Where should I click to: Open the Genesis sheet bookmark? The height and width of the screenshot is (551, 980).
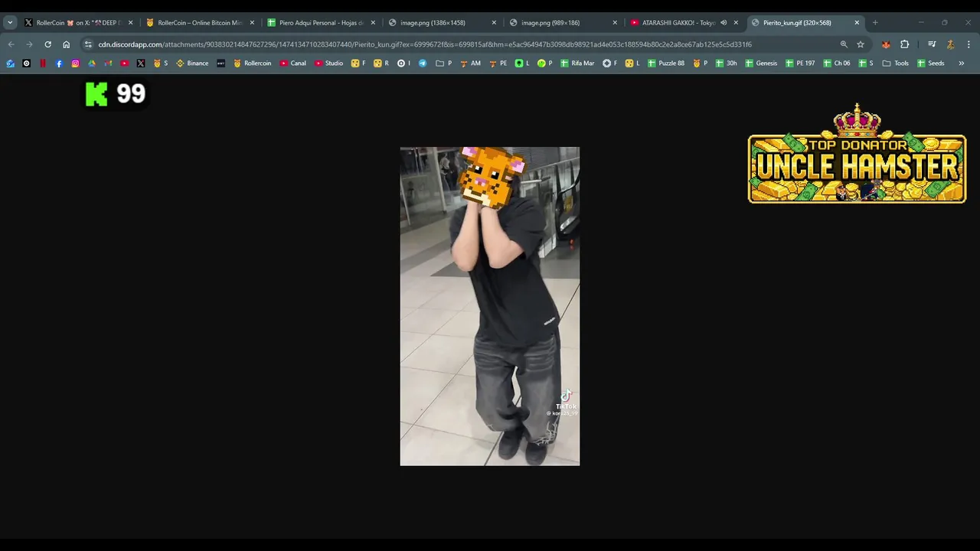761,64
